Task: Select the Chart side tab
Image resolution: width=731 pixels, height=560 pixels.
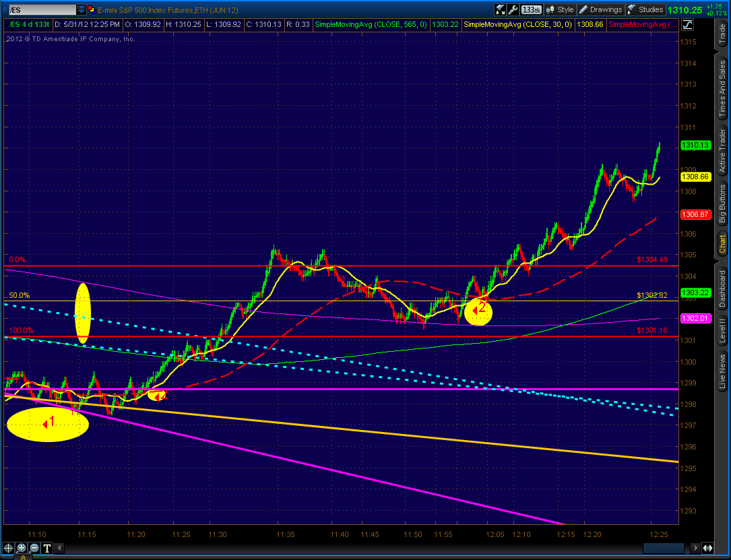Action: click(x=722, y=245)
